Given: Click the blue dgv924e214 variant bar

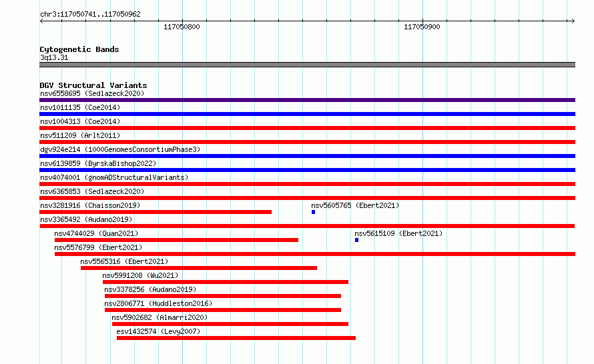Looking at the screenshot, I should (x=307, y=156).
